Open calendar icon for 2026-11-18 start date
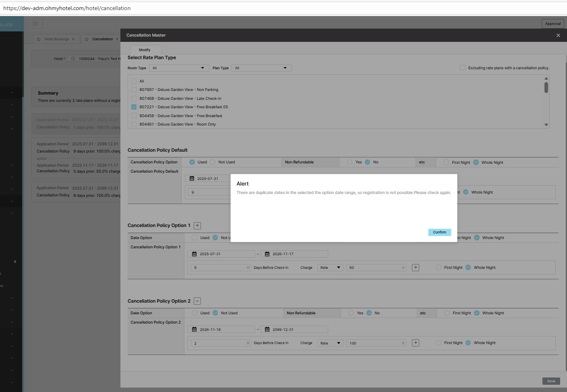The image size is (567, 392). pos(195,330)
